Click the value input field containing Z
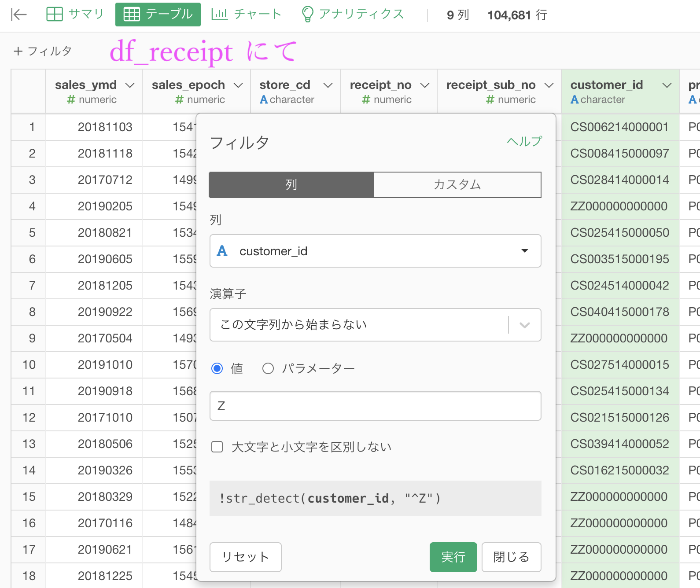 376,406
